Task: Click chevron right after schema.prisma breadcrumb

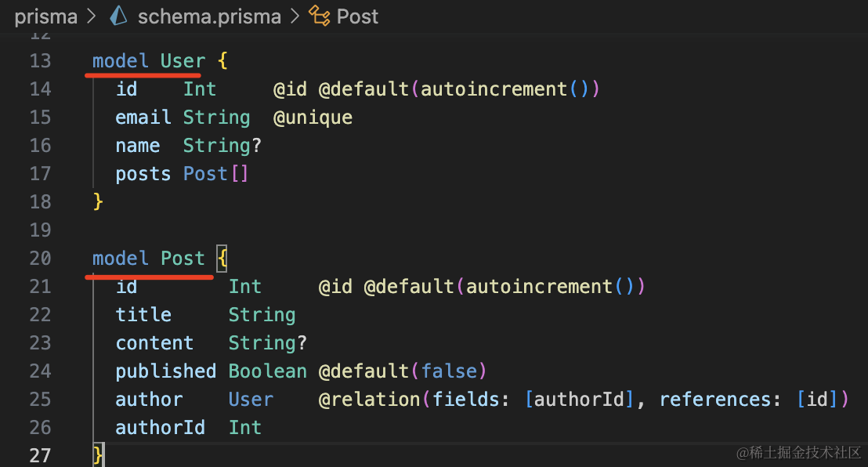Action: coord(295,16)
